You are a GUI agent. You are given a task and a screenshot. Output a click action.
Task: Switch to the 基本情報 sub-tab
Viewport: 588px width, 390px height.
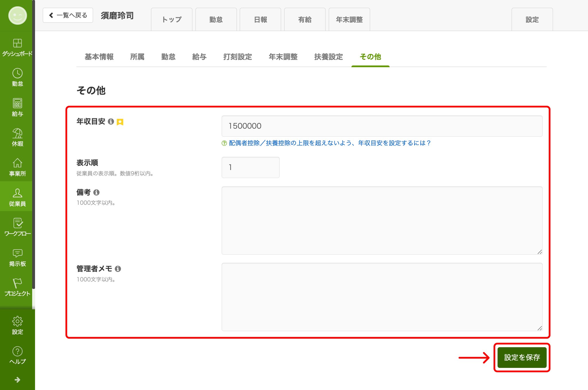coord(99,57)
